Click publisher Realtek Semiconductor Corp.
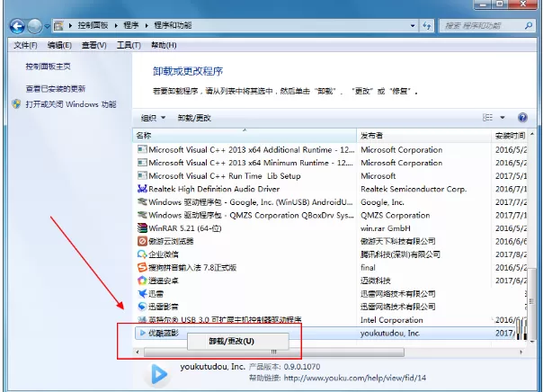Image resolution: width=543 pixels, height=392 pixels. point(414,189)
